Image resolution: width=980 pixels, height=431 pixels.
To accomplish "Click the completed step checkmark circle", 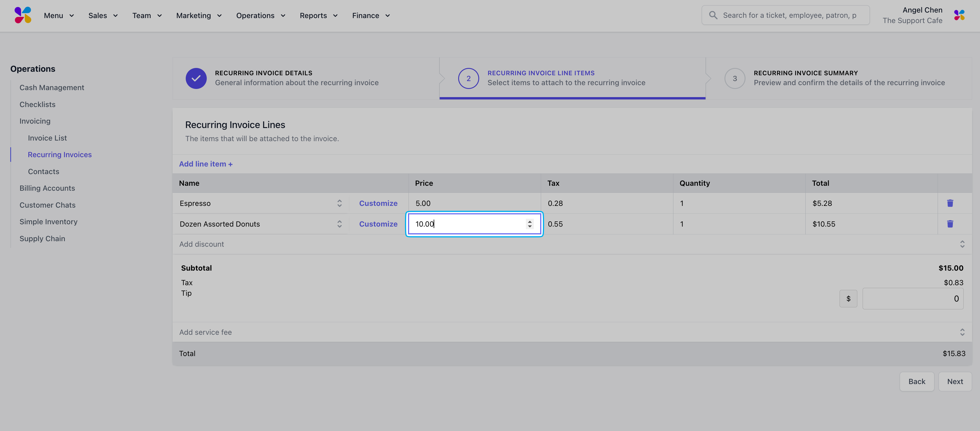I will pyautogui.click(x=196, y=78).
